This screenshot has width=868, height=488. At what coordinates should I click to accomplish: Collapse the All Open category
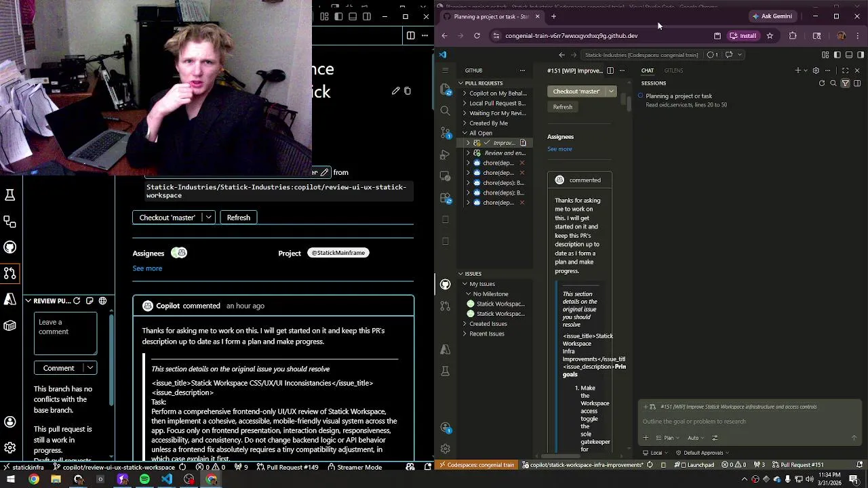tap(465, 133)
